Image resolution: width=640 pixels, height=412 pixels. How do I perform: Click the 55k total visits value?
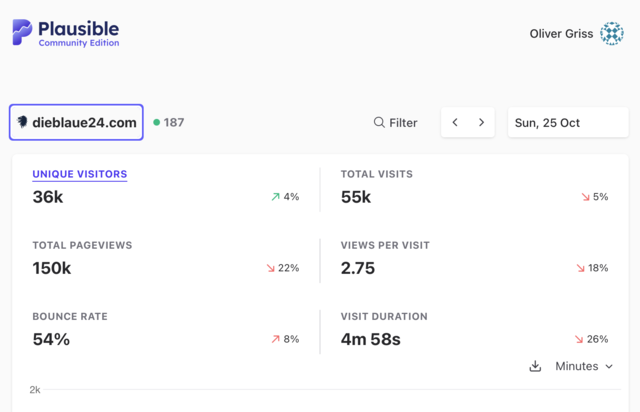[356, 197]
